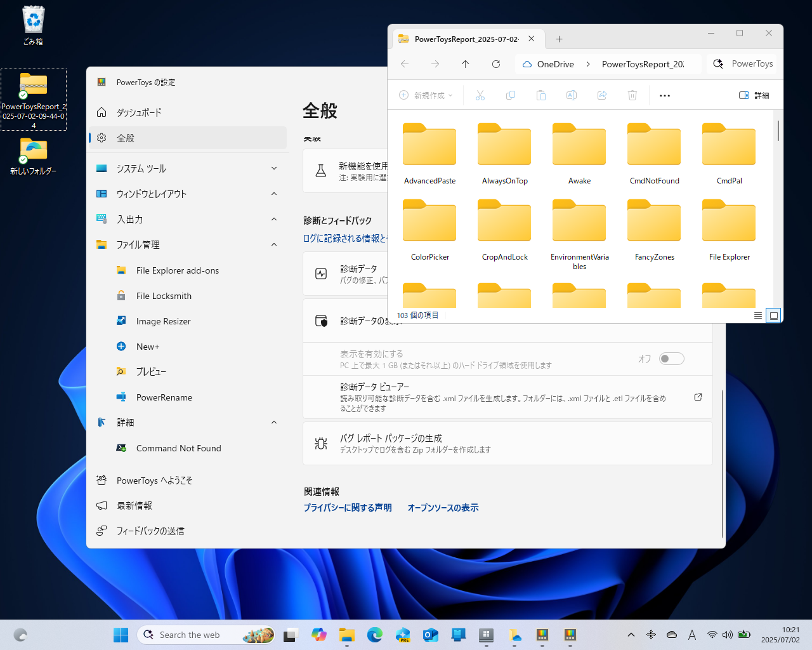Open the diagnostic data viewer external link icon
The width and height of the screenshot is (812, 650).
point(698,396)
